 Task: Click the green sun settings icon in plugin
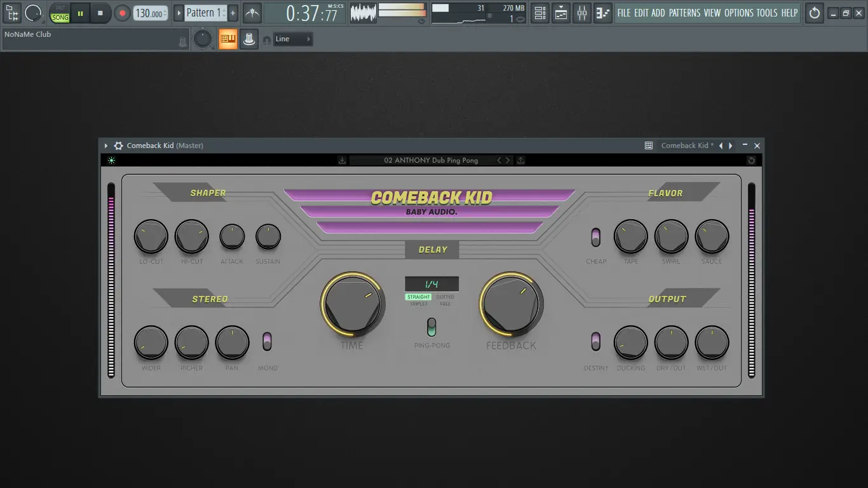(x=112, y=160)
